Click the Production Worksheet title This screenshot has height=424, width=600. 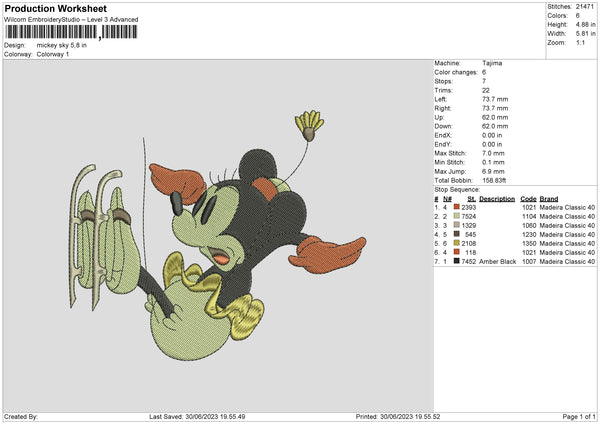point(55,8)
